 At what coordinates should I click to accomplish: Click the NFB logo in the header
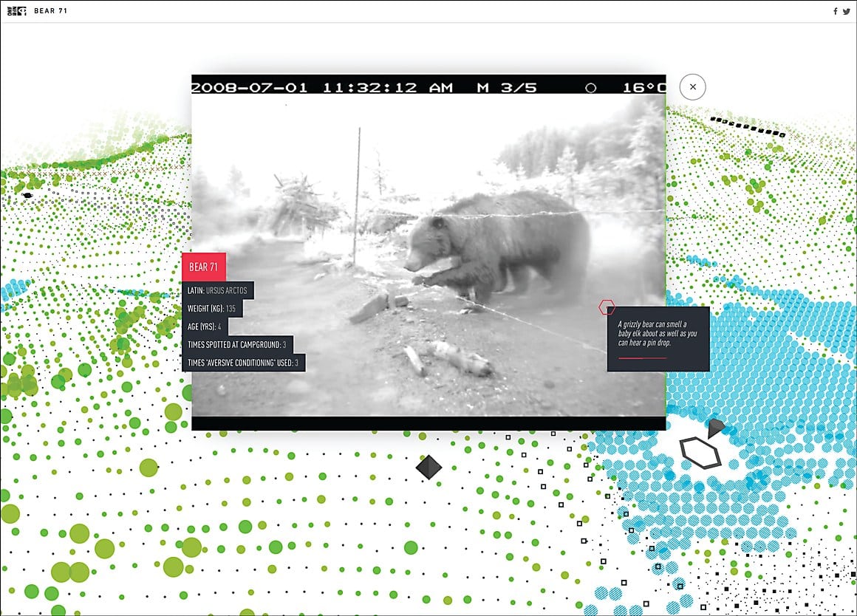[x=15, y=11]
